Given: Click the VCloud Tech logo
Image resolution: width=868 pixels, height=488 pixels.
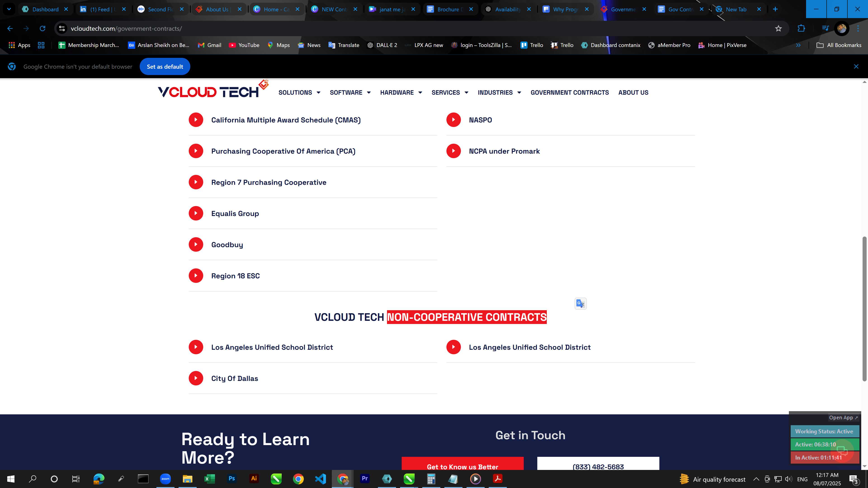Looking at the screenshot, I should [x=213, y=89].
